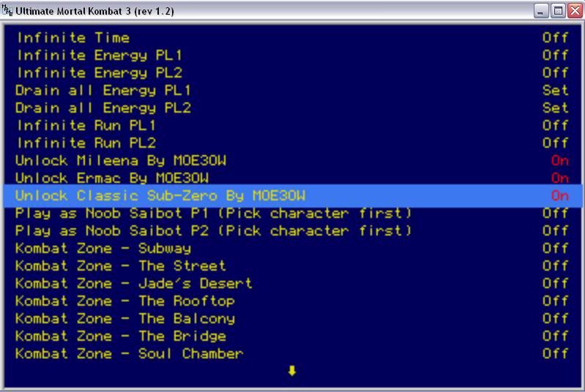
Task: Select Unlock Classic Sub-Zero highlighted row
Action: (293, 195)
